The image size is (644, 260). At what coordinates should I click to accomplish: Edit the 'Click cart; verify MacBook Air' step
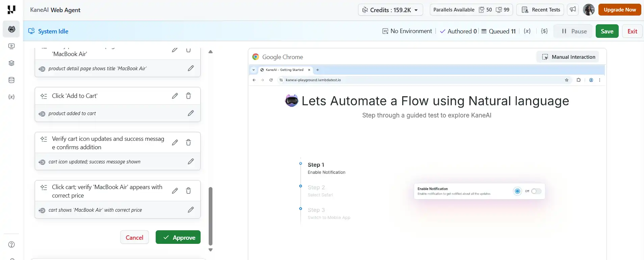pyautogui.click(x=175, y=191)
